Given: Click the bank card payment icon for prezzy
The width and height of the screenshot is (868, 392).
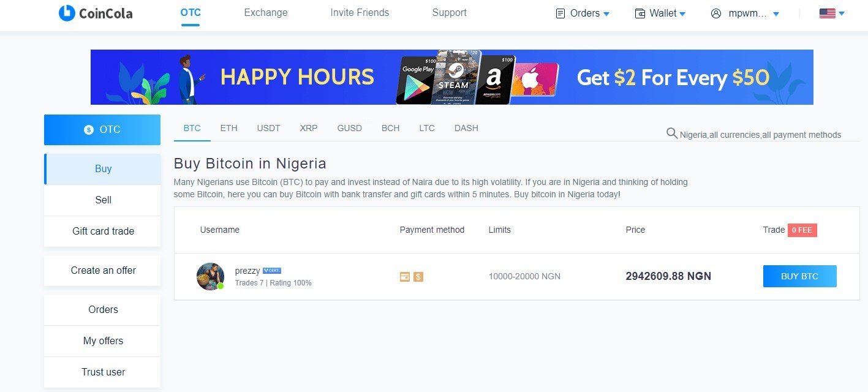Looking at the screenshot, I should tap(404, 277).
